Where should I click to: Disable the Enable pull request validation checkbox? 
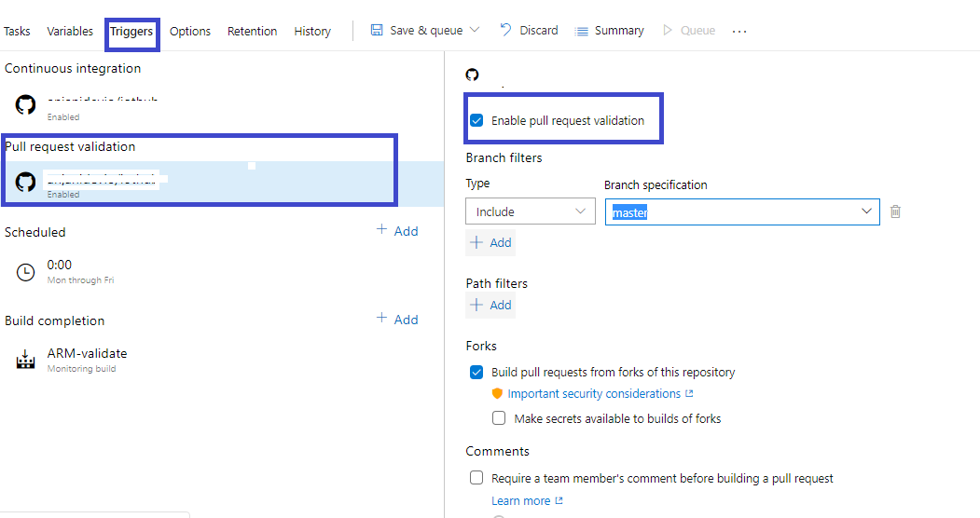tap(476, 120)
